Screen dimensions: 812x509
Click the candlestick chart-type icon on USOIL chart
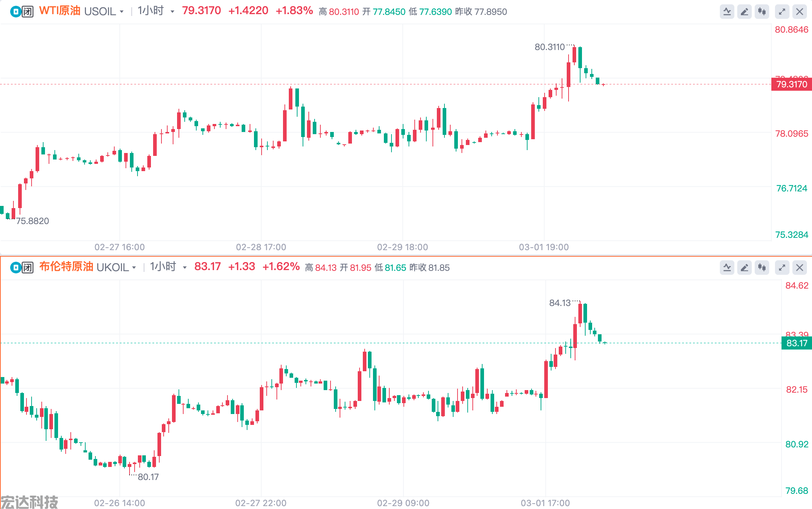[x=762, y=12]
